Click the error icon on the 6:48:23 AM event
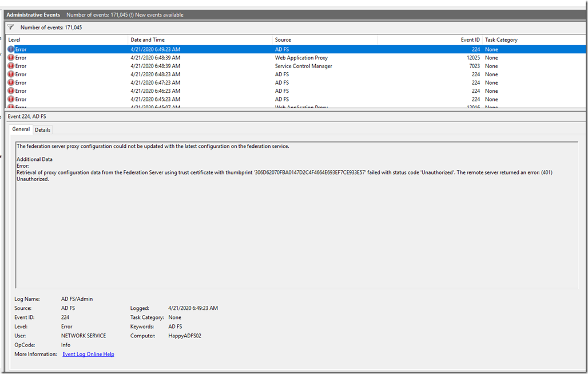The width and height of the screenshot is (588, 374). point(11,74)
